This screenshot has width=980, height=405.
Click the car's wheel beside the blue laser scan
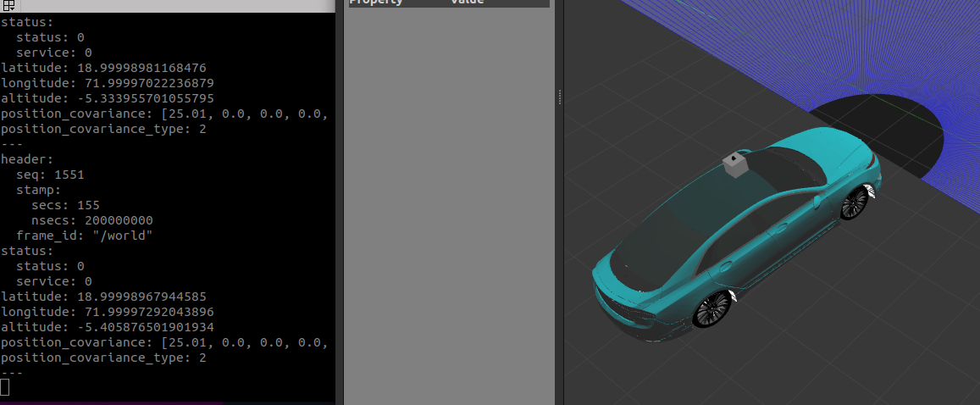coord(854,202)
